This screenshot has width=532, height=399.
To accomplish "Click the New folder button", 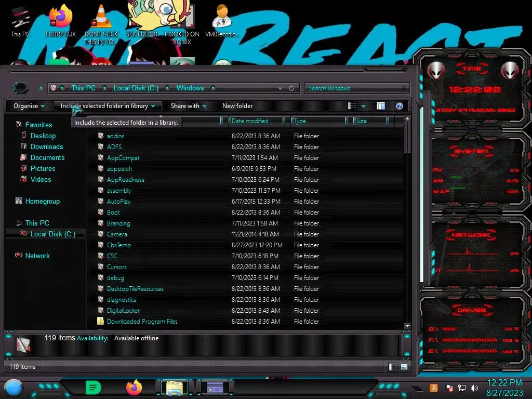I will (x=237, y=106).
